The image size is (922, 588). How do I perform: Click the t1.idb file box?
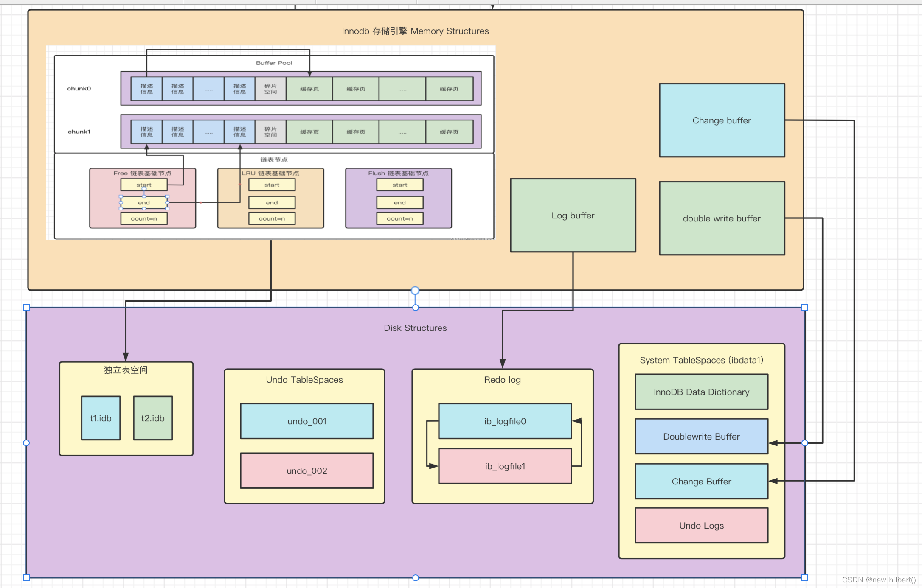101,418
